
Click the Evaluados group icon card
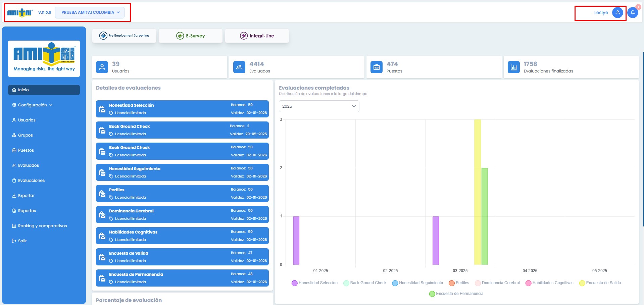click(x=239, y=67)
